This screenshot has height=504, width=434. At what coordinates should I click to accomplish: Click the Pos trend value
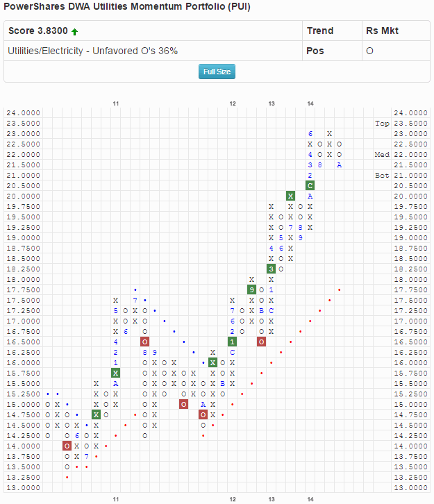315,51
